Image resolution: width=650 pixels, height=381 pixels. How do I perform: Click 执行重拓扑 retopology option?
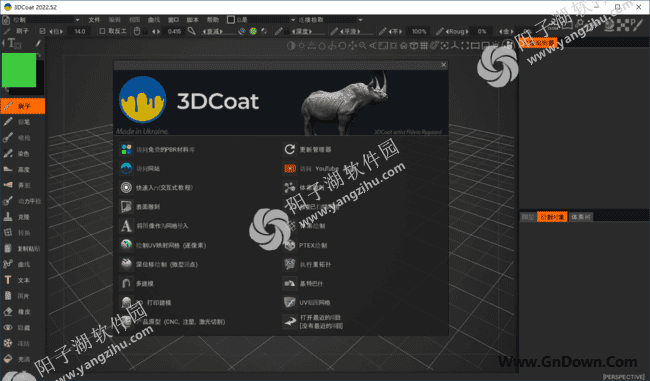(315, 264)
